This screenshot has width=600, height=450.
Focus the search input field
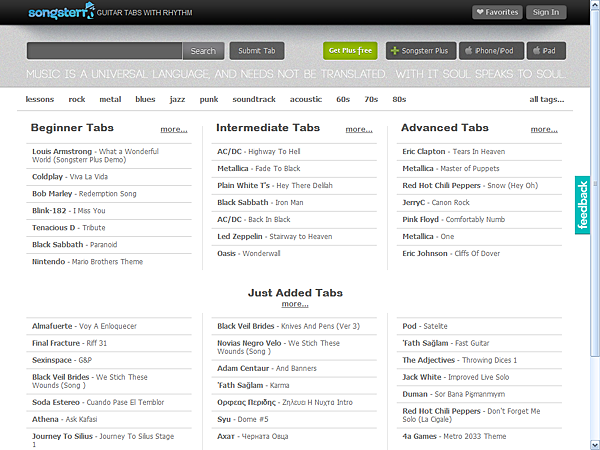[x=104, y=51]
